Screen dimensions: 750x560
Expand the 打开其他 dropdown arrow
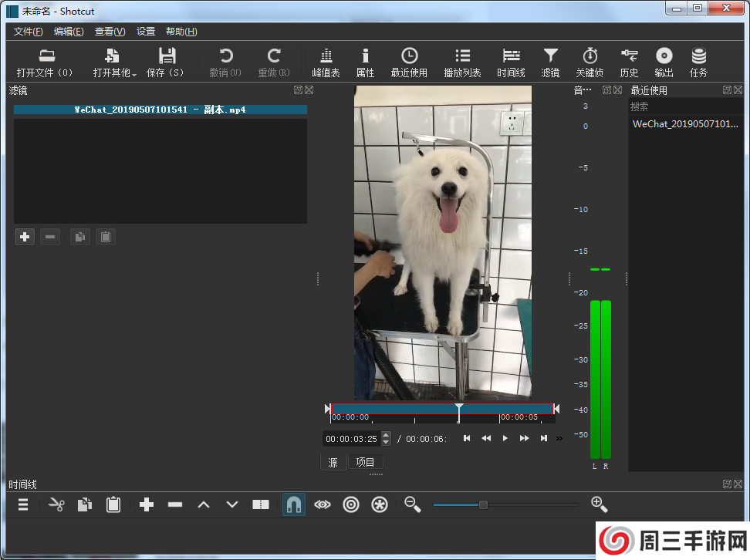134,75
